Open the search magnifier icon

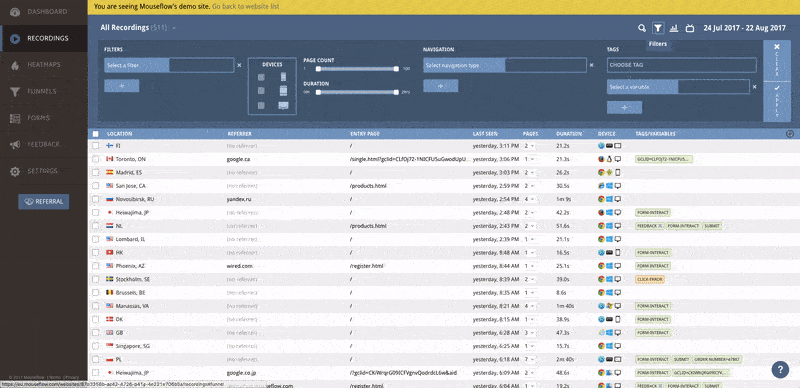pos(642,28)
